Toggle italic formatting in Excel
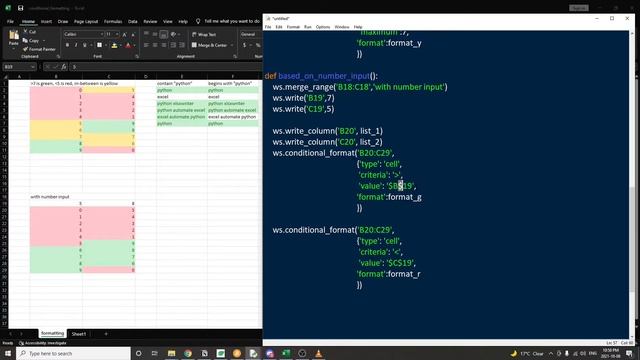The height and width of the screenshot is (360, 640). (x=76, y=45)
